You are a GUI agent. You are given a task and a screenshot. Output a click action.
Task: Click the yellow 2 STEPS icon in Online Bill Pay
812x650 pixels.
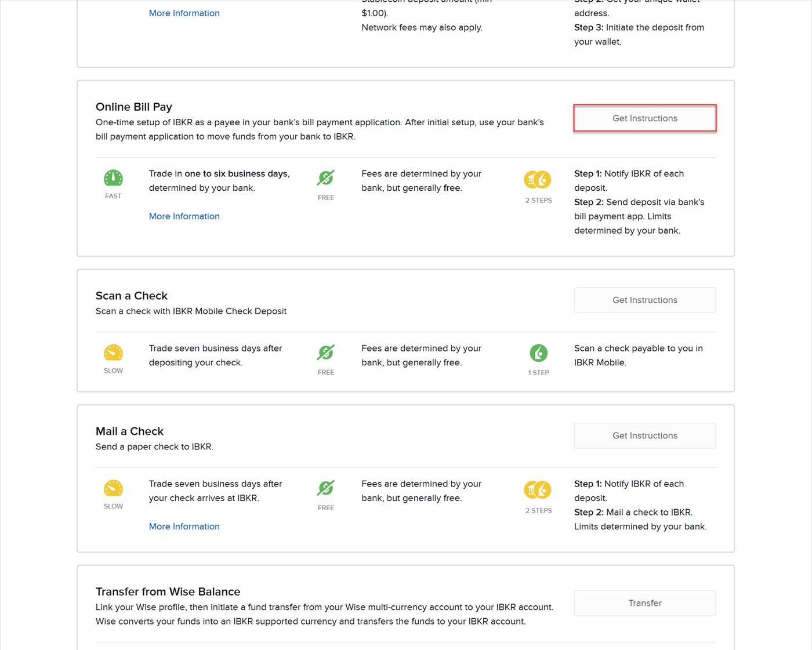(x=538, y=180)
